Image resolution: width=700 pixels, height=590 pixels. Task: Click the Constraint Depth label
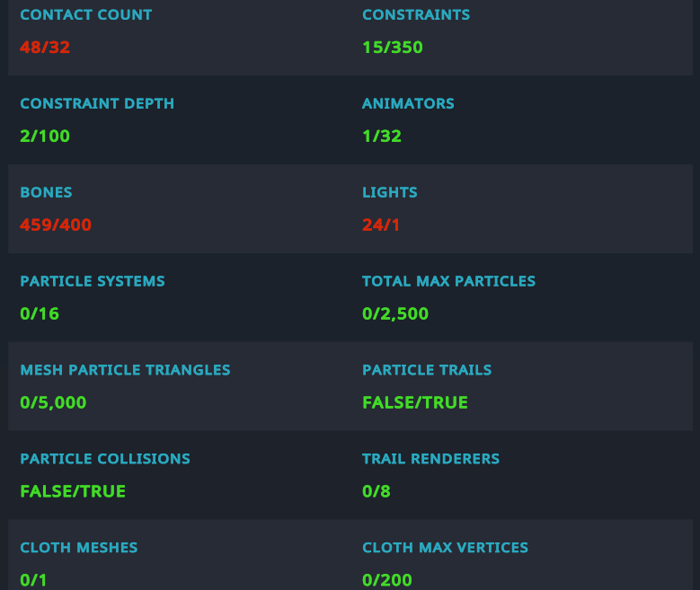point(97,103)
